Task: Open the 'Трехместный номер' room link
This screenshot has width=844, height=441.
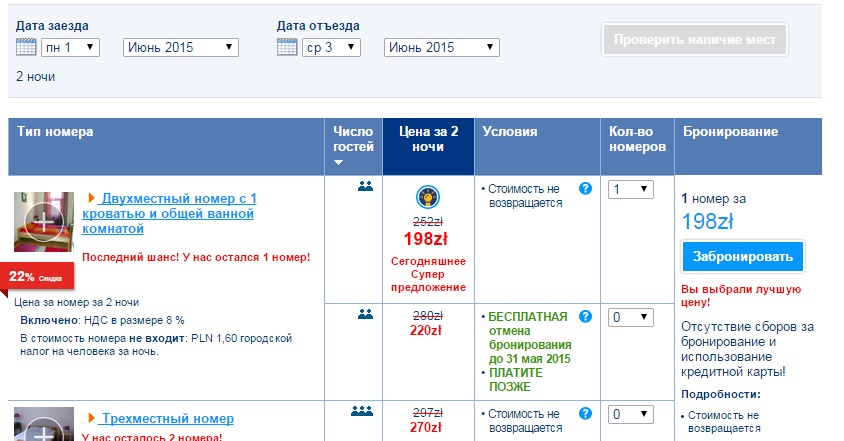Action: point(167,418)
